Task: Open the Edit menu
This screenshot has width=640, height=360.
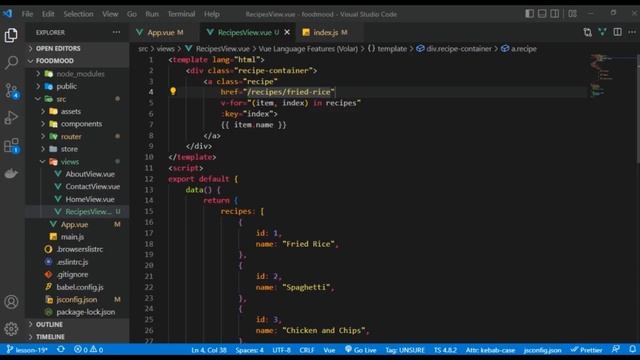Action: tap(48, 14)
